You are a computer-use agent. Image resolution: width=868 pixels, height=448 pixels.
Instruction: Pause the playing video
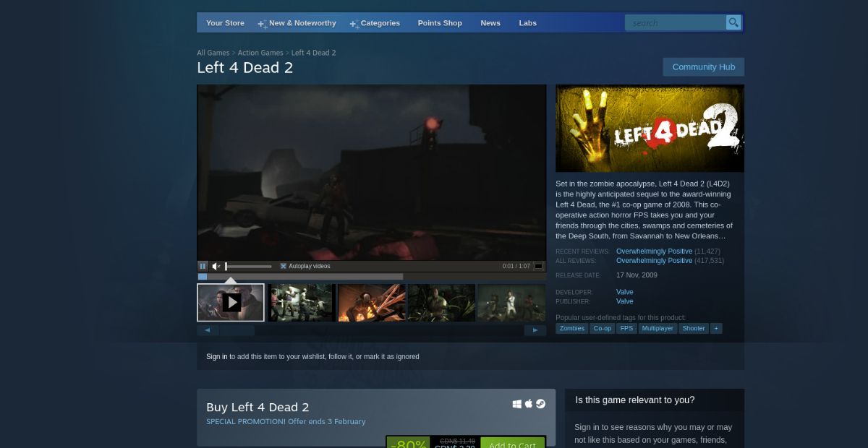tap(203, 266)
